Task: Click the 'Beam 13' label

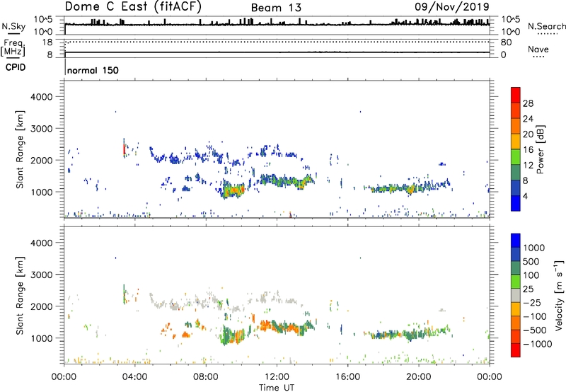Action: 276,8
